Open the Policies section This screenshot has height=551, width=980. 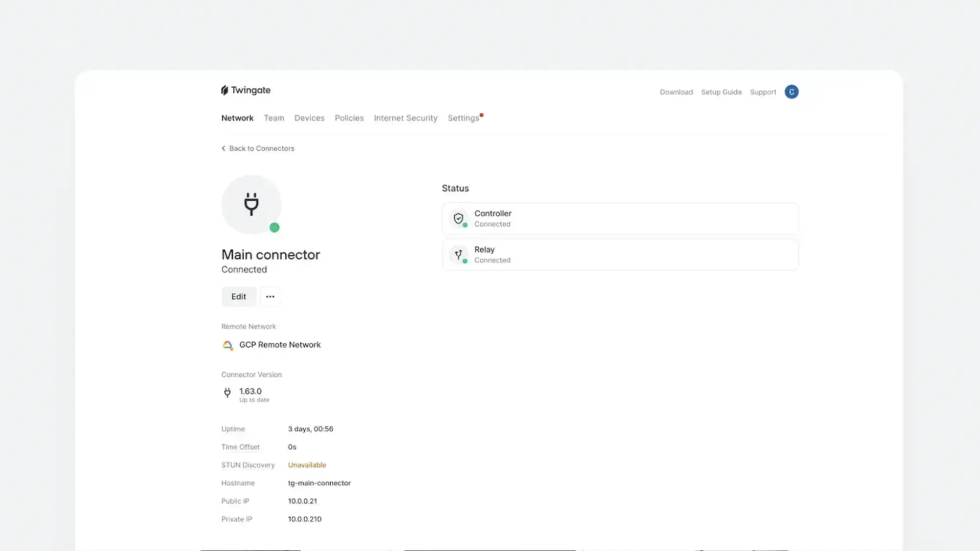pyautogui.click(x=349, y=118)
